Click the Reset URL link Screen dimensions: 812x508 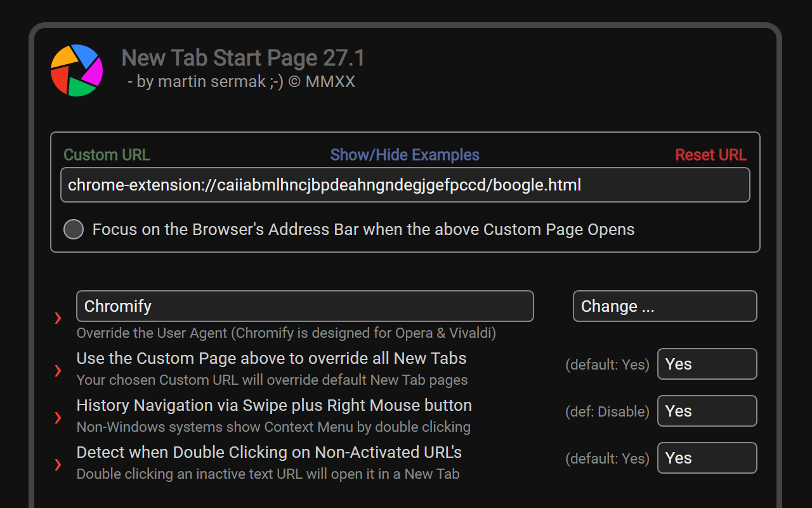710,155
